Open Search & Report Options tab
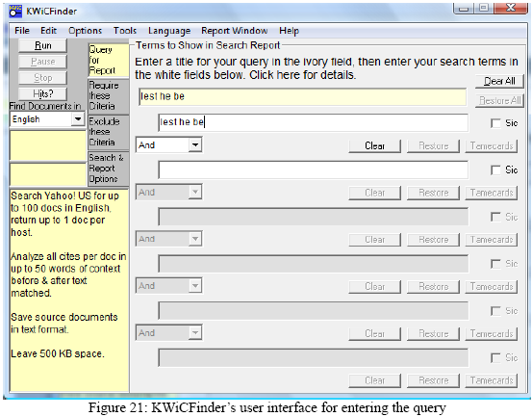 109,169
